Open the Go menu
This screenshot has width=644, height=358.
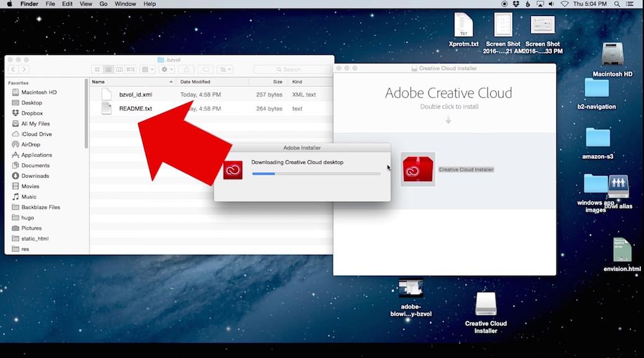(x=104, y=4)
